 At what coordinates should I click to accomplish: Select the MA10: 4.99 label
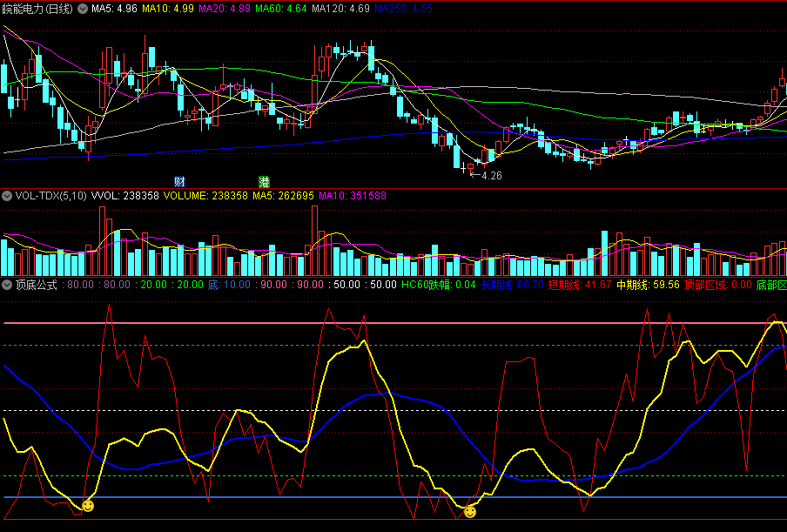click(168, 9)
